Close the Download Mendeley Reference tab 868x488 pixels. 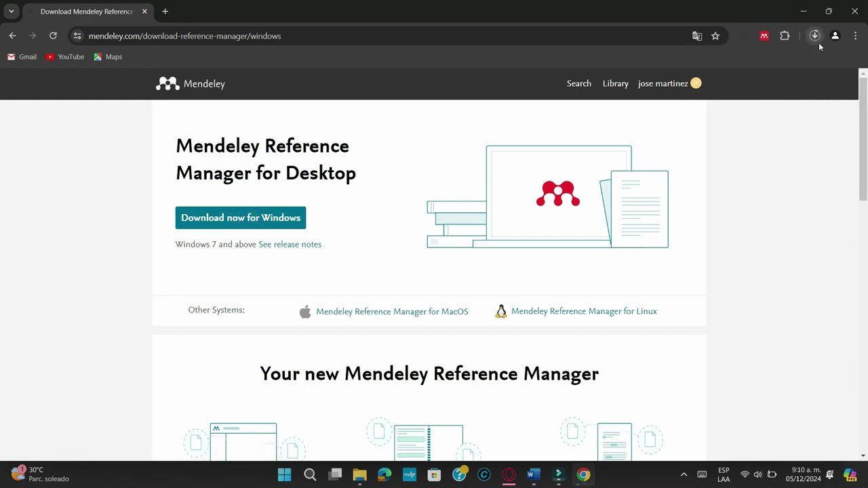pyautogui.click(x=144, y=12)
